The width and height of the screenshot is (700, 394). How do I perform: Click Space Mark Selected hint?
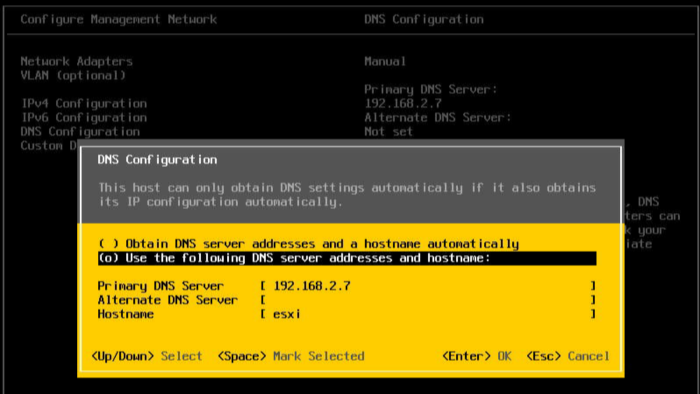291,356
